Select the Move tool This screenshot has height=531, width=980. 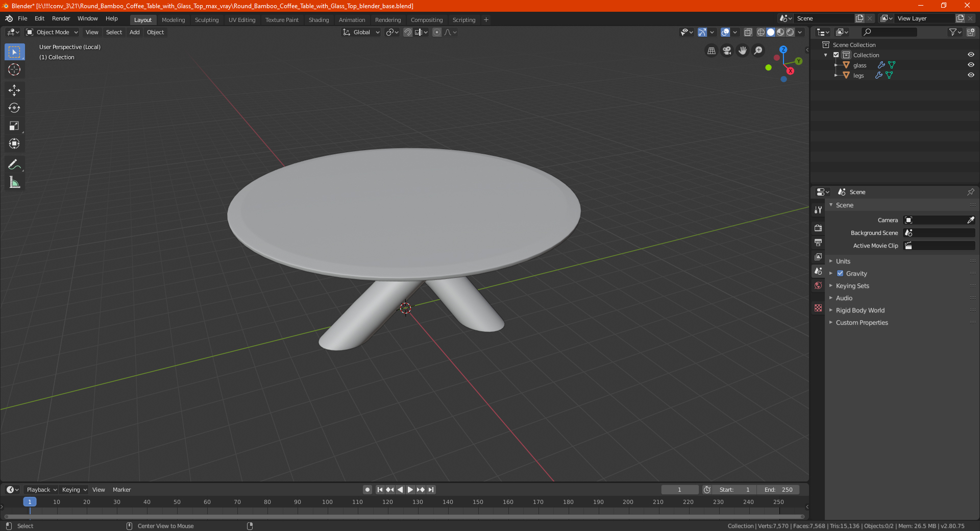14,90
